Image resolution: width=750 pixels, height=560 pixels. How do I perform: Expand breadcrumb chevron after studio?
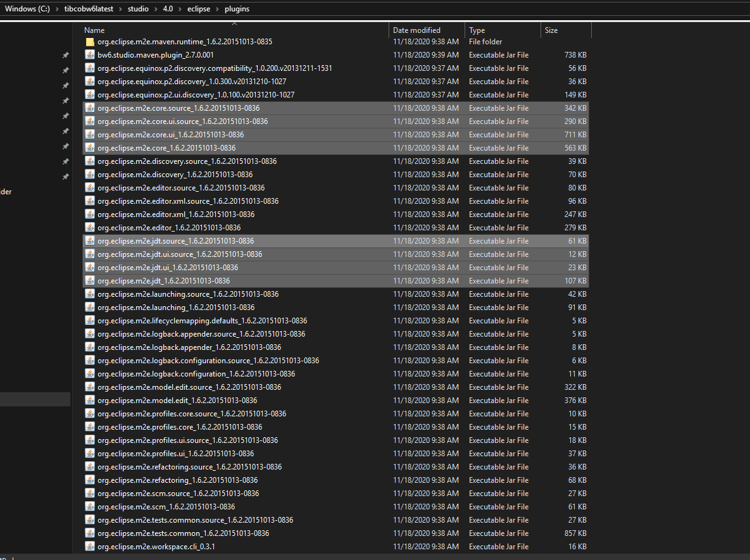click(156, 9)
